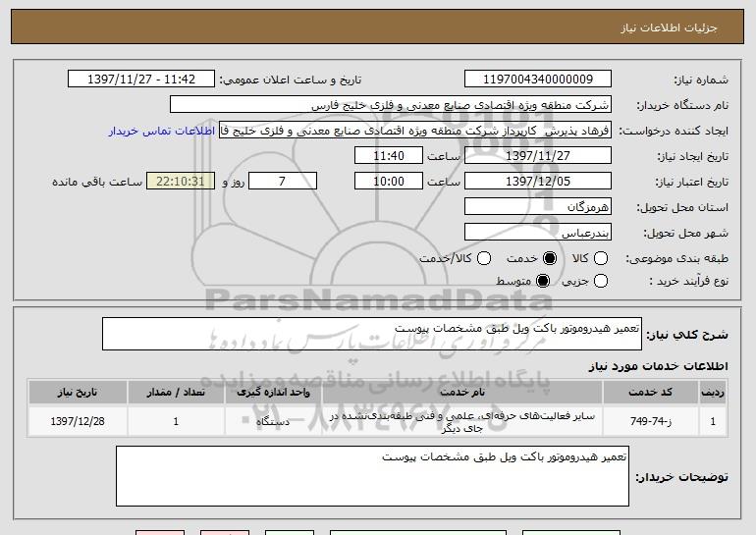756x535 pixels.
Task: Open buyer contact information link
Action: pos(162,132)
